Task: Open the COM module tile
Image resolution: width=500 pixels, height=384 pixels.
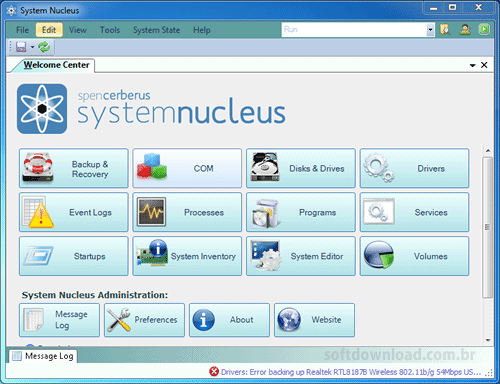Action: (x=187, y=168)
